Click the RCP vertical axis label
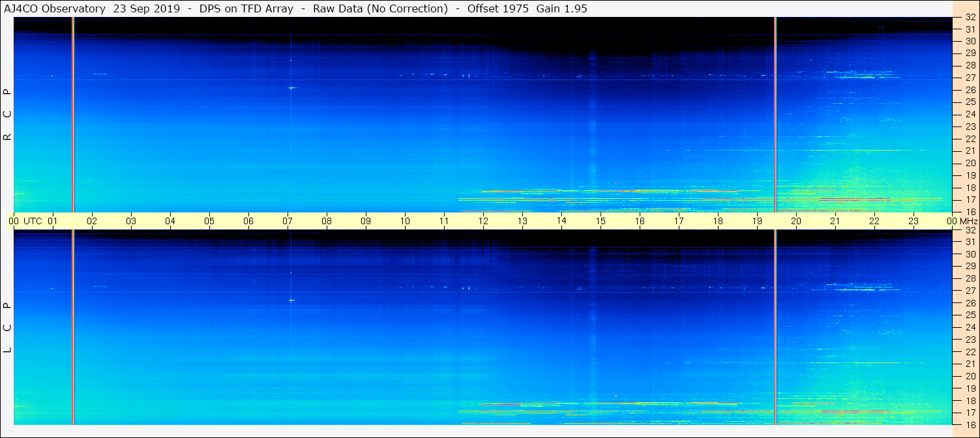Viewport: 980px width, 438px height. click(x=7, y=115)
